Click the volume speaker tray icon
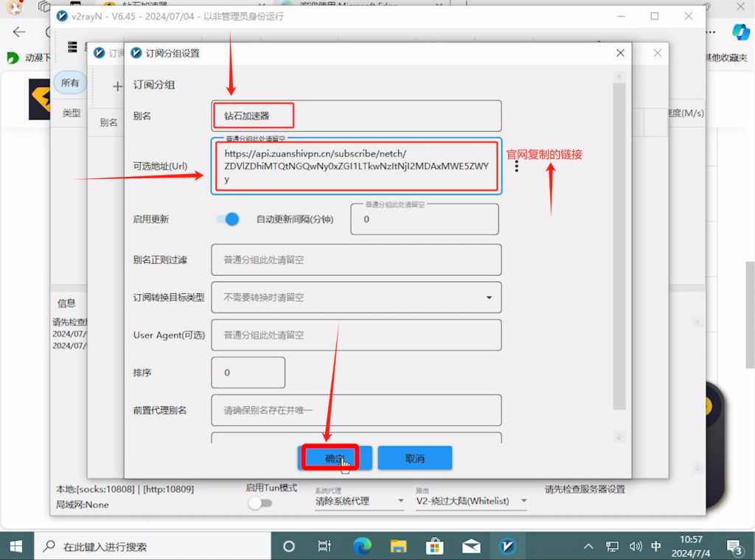 pyautogui.click(x=636, y=547)
